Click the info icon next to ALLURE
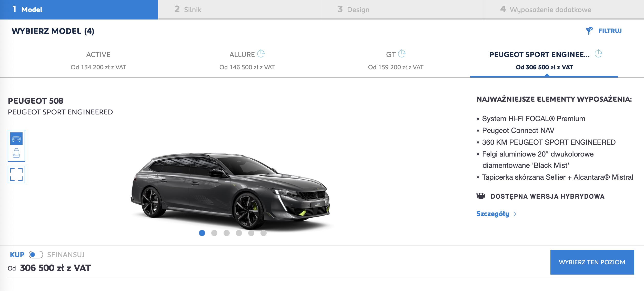Viewport: 644px width, 291px height. [261, 54]
